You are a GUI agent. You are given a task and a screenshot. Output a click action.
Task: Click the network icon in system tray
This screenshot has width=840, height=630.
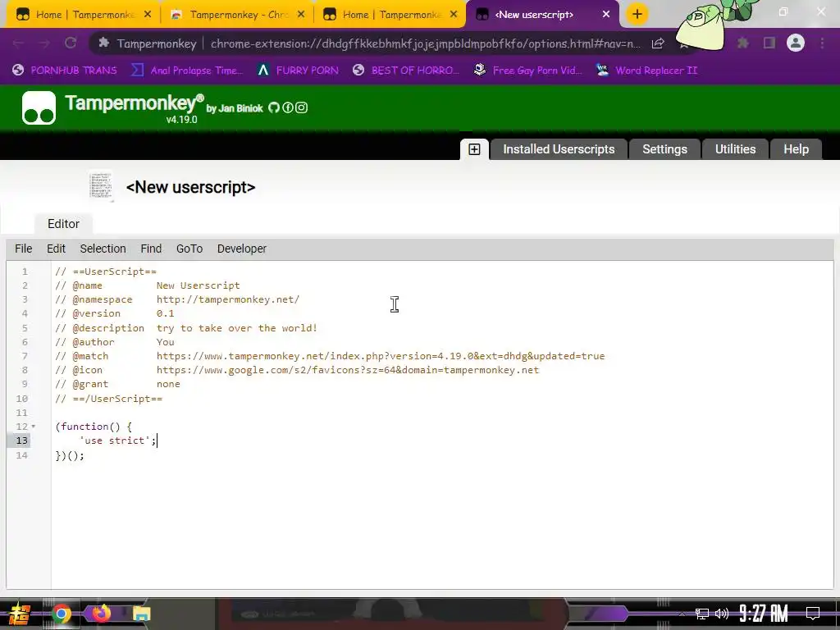702,614
